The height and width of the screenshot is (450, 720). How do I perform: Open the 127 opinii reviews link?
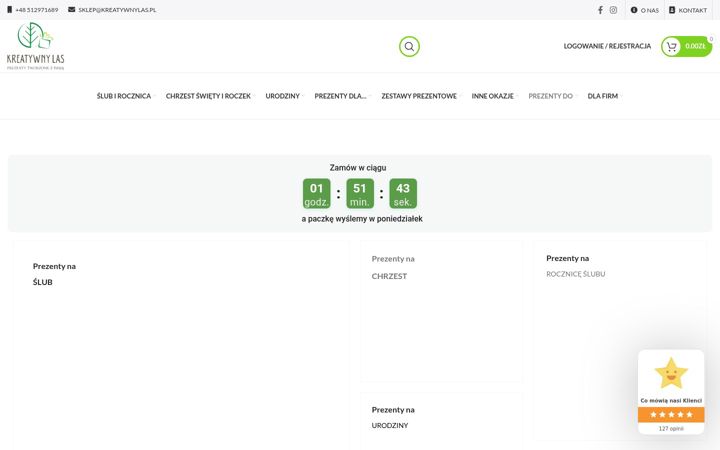671,428
